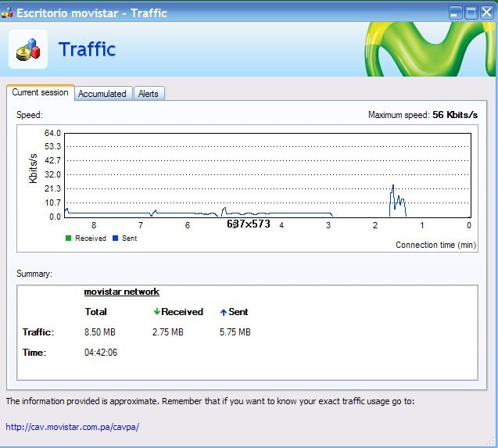Open the Alerts tab
The height and width of the screenshot is (448, 498).
pyautogui.click(x=149, y=94)
